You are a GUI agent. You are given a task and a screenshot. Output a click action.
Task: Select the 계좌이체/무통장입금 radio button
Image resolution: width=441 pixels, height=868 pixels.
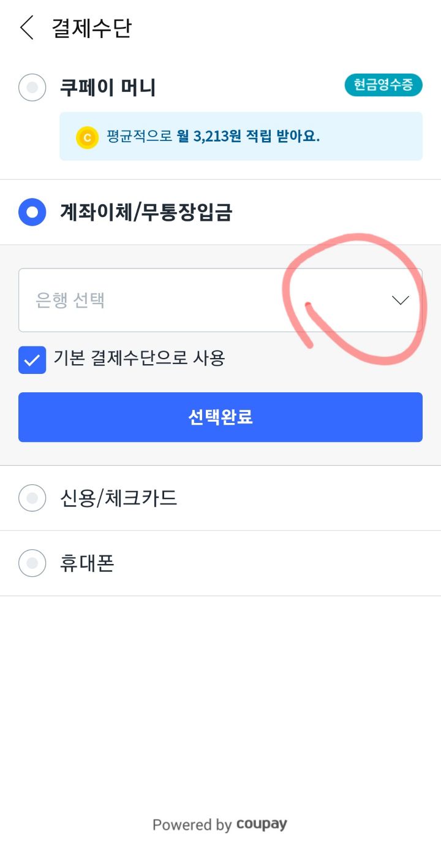click(32, 212)
